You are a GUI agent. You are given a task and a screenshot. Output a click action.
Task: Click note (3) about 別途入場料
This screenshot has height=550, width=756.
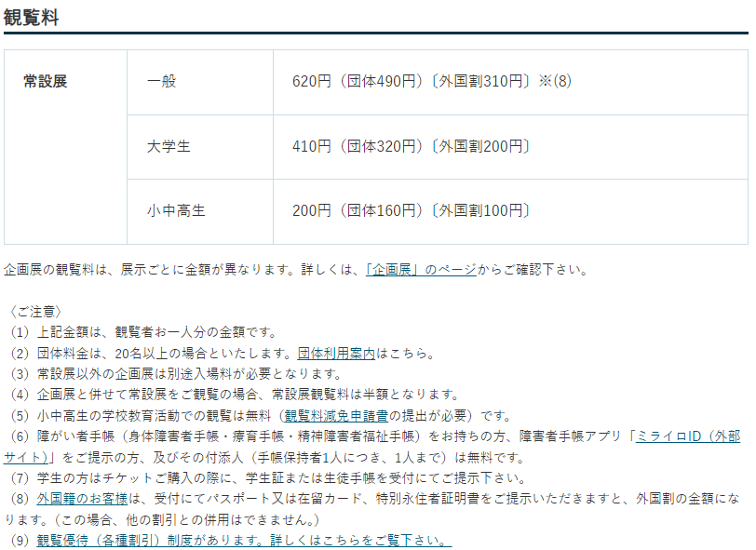click(176, 373)
